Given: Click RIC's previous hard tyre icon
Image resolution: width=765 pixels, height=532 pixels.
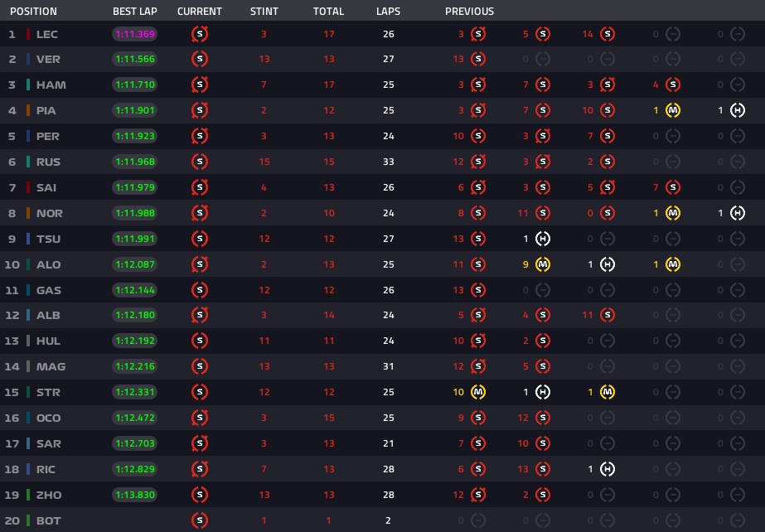Looking at the screenshot, I should (608, 469).
